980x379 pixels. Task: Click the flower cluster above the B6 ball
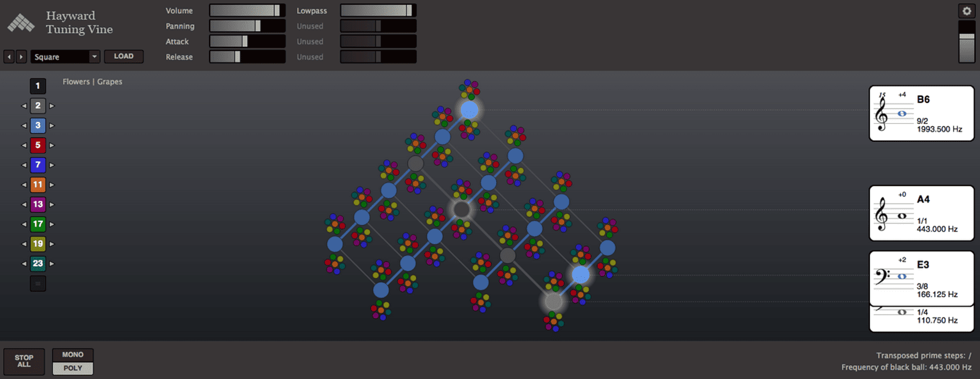click(469, 89)
